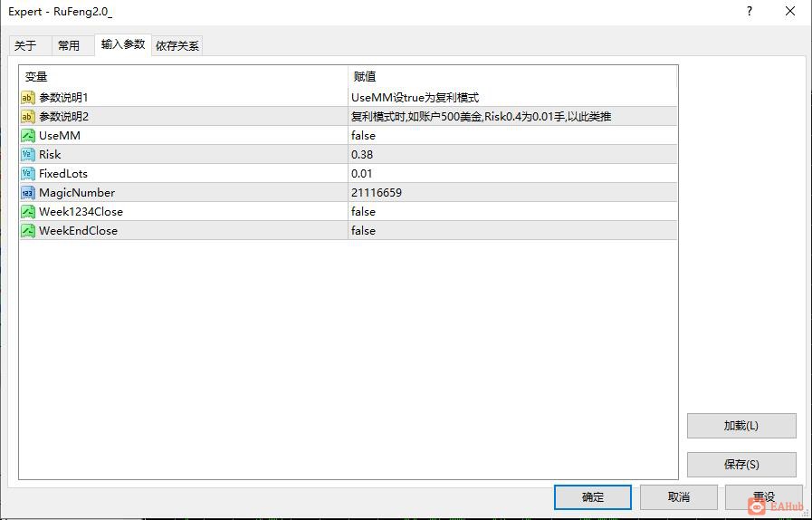Select the Week1234Close variable name
Screen dimensions: 812x520
coord(81,211)
